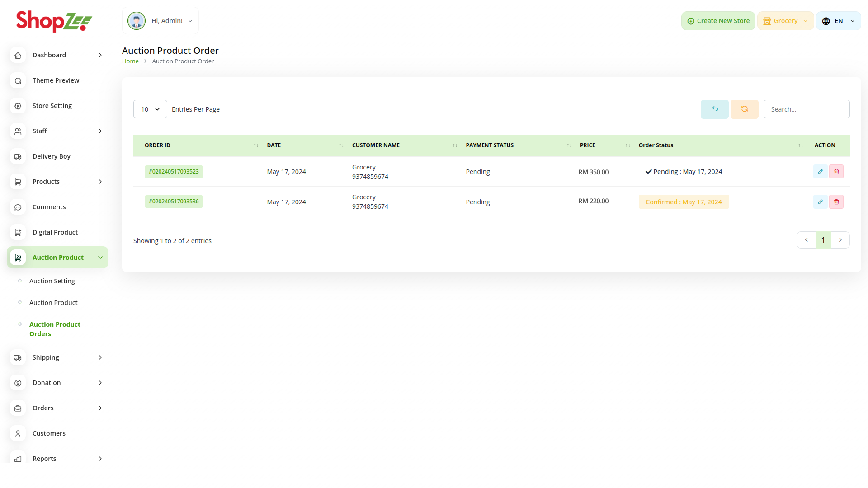Open the EN language dropdown
Screen dimensions: 868x488
pos(838,21)
